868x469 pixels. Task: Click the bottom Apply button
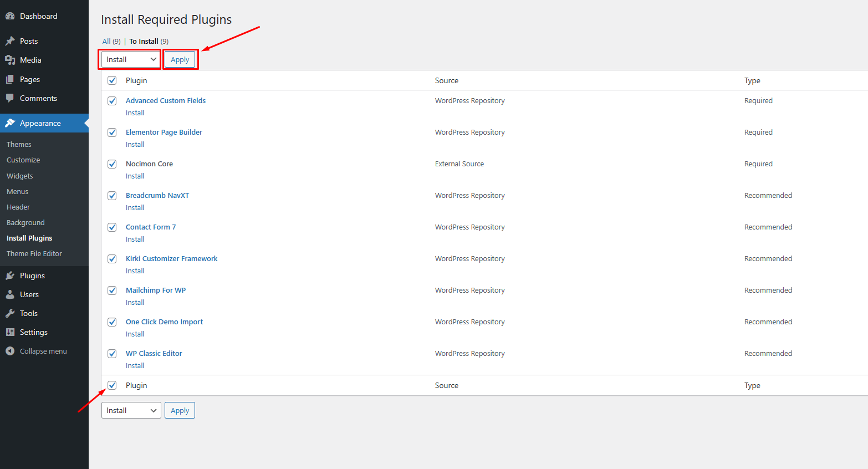point(180,410)
